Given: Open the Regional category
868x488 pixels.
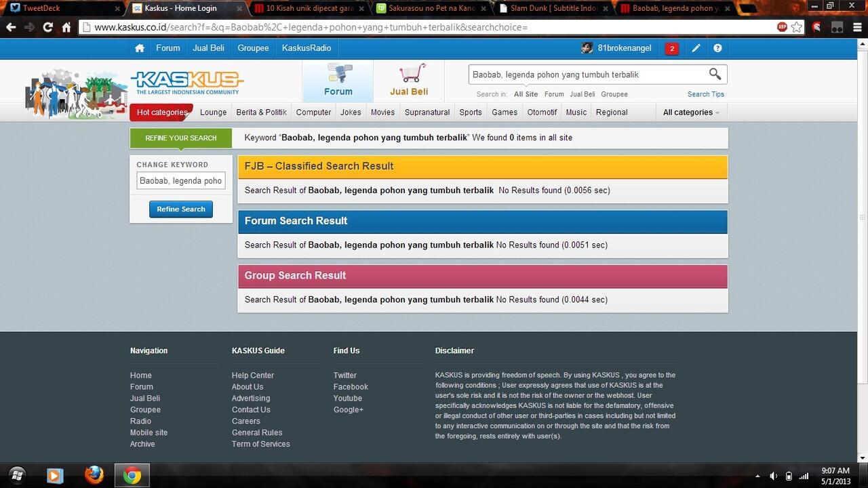Looking at the screenshot, I should pos(612,113).
